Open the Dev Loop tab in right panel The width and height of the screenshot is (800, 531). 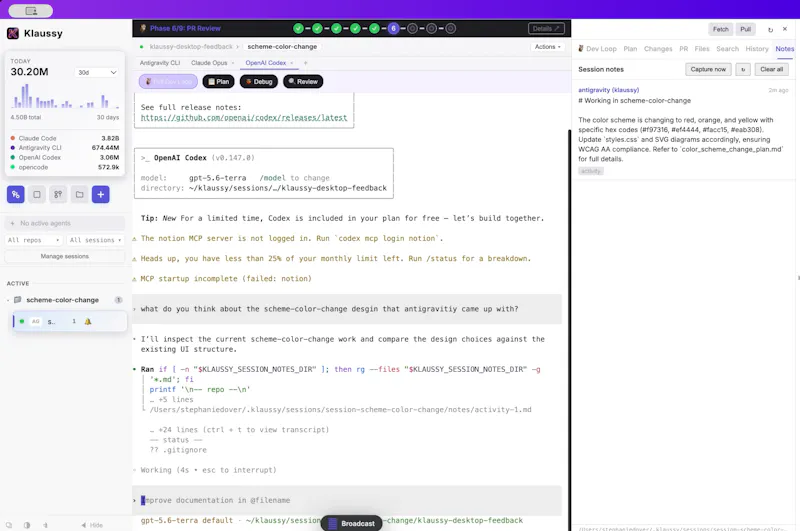coord(597,49)
